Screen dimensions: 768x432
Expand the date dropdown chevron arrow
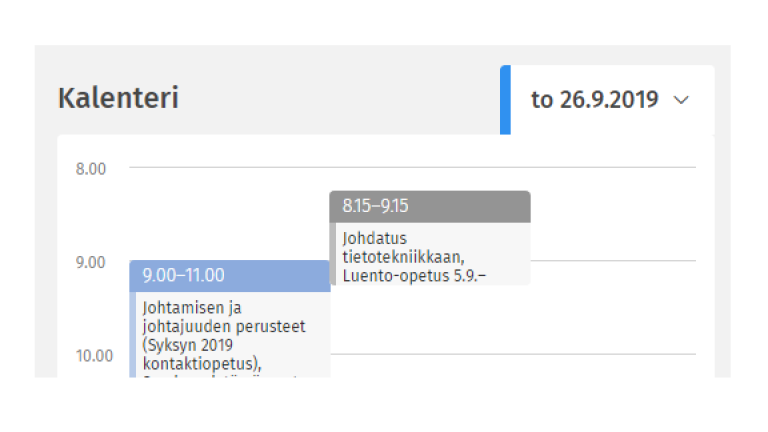682,100
